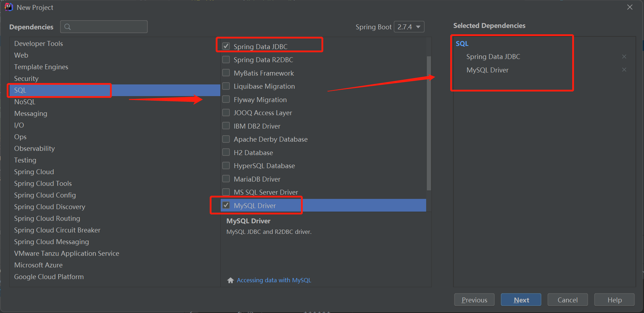
Task: Select Spring Data JDBC in Selected Dependencies
Action: pos(493,57)
